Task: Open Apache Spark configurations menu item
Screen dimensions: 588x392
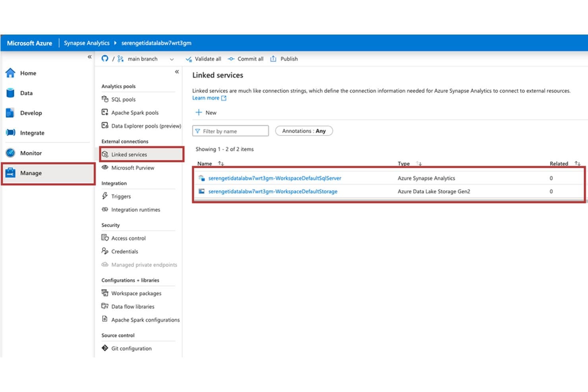Action: 141,320
